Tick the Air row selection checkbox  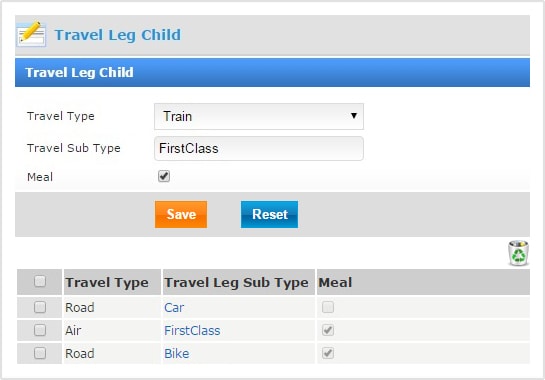40,330
